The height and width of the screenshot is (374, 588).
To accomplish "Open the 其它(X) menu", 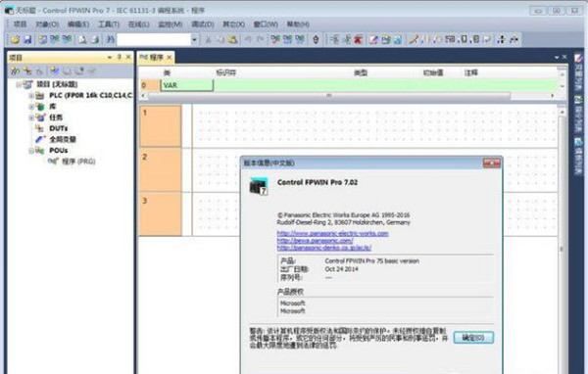I will [233, 24].
